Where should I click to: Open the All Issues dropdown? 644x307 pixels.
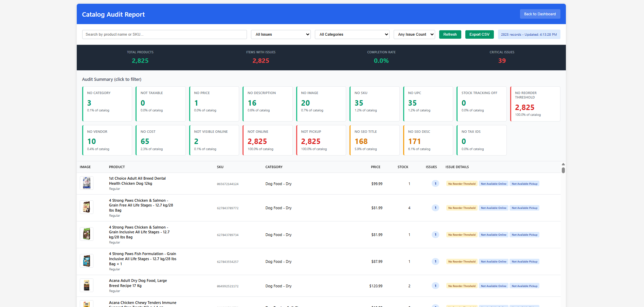[x=281, y=34]
